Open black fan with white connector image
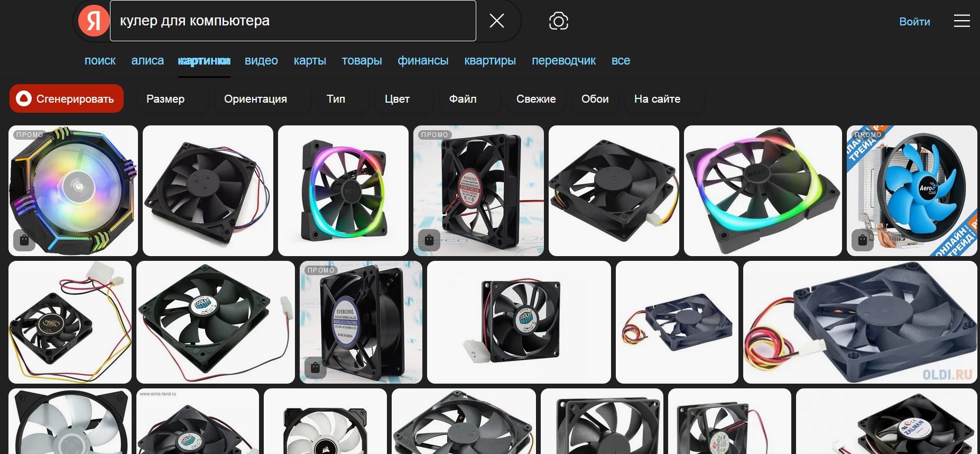This screenshot has height=454, width=980. click(x=614, y=190)
